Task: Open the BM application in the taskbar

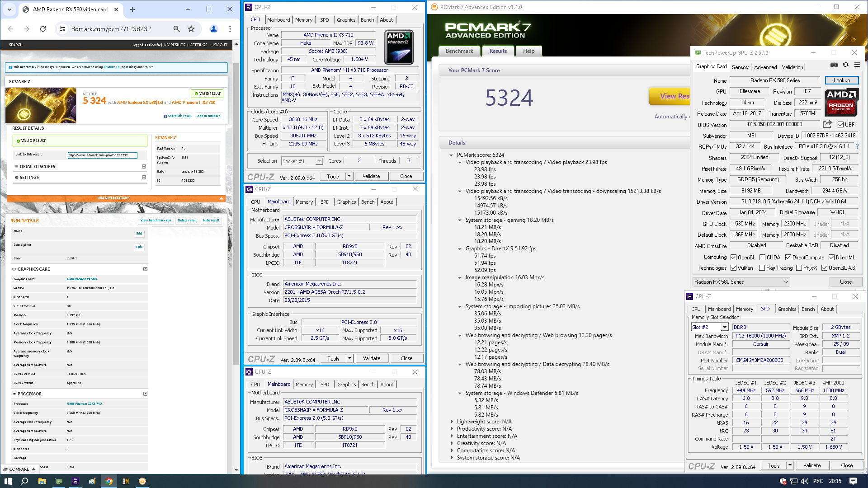Action: pyautogui.click(x=126, y=481)
